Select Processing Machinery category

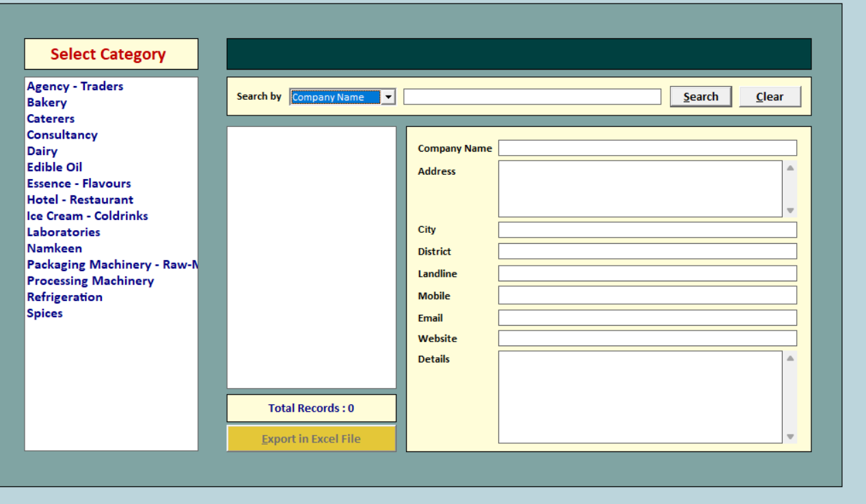tap(90, 281)
